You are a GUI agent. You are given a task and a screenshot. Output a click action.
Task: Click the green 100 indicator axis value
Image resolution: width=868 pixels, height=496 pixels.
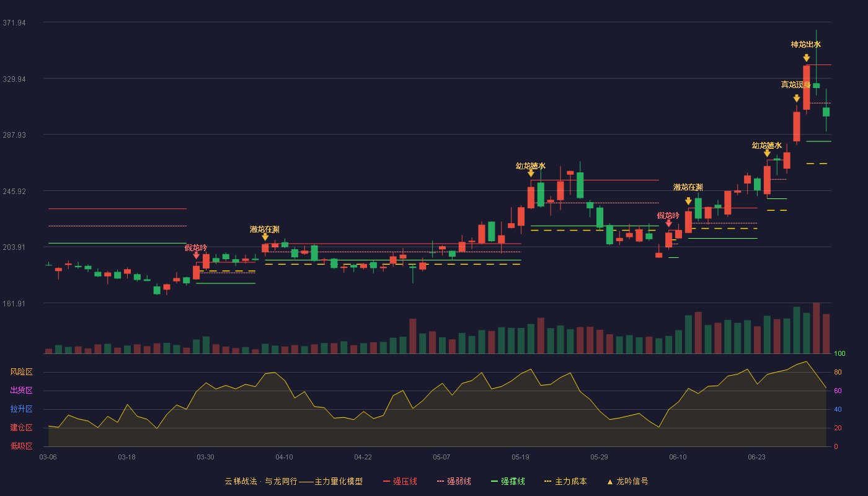pos(839,354)
